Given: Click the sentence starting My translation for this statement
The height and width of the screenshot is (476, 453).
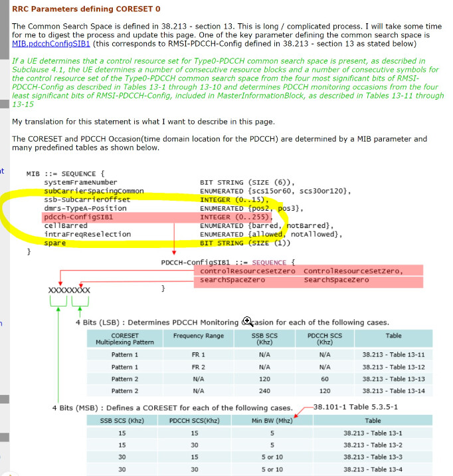Looking at the screenshot, I should point(143,122).
